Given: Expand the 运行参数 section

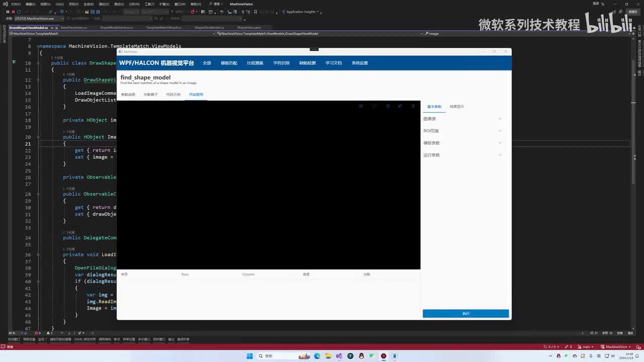Looking at the screenshot, I should (x=462, y=155).
